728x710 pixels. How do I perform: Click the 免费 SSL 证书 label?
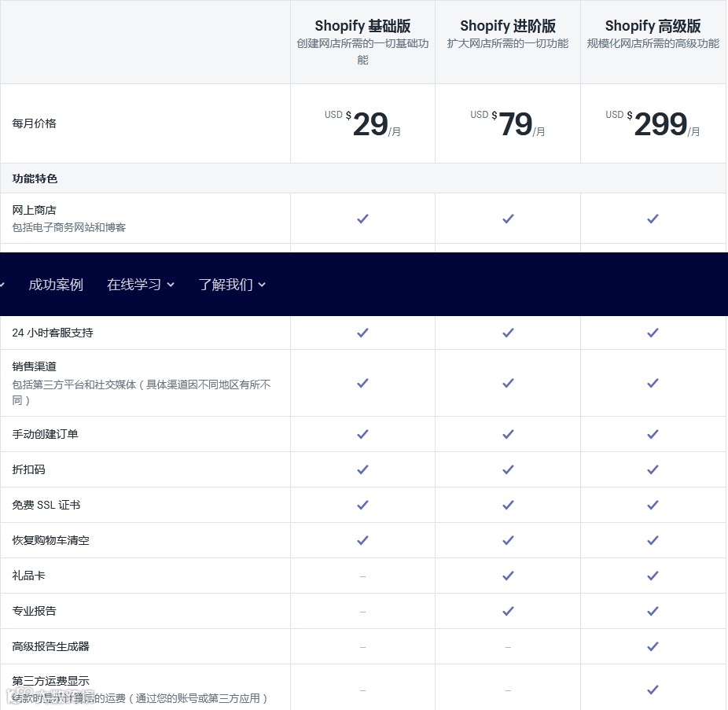click(x=46, y=505)
